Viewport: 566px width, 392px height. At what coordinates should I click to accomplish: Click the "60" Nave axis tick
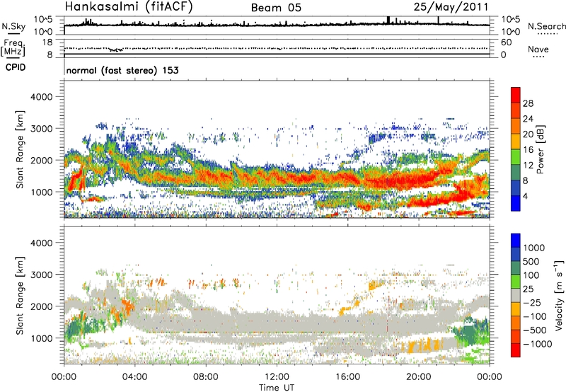506,42
